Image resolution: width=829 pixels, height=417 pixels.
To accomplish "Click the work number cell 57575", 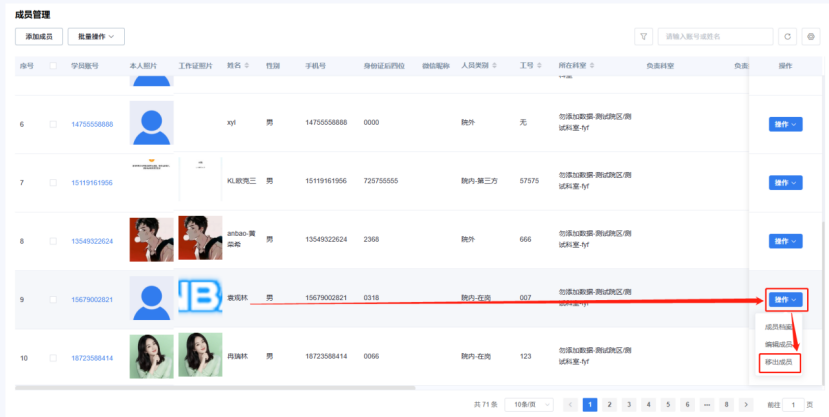I will point(529,181).
